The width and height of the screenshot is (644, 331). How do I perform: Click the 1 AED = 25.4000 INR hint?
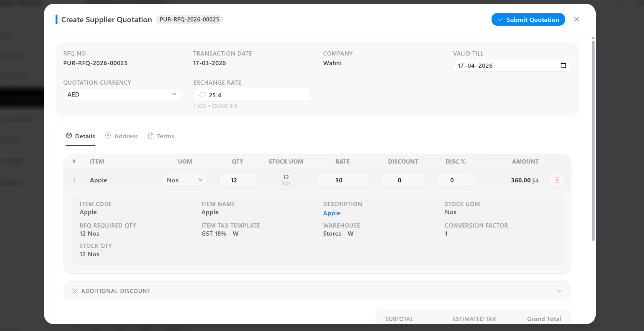click(x=215, y=106)
